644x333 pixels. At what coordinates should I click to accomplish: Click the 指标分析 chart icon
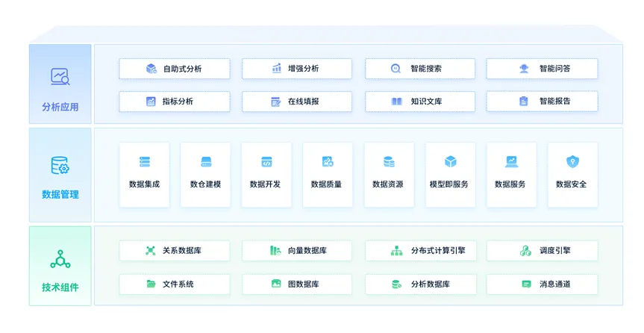click(151, 101)
